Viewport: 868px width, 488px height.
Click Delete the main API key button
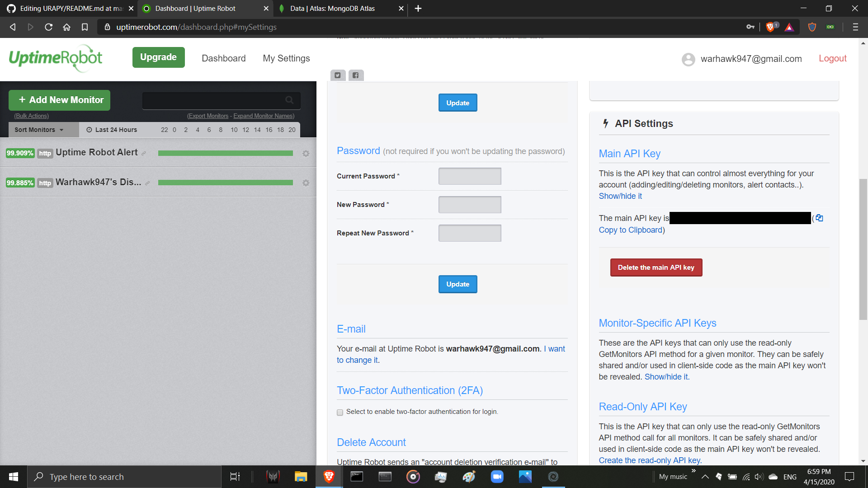click(x=656, y=267)
